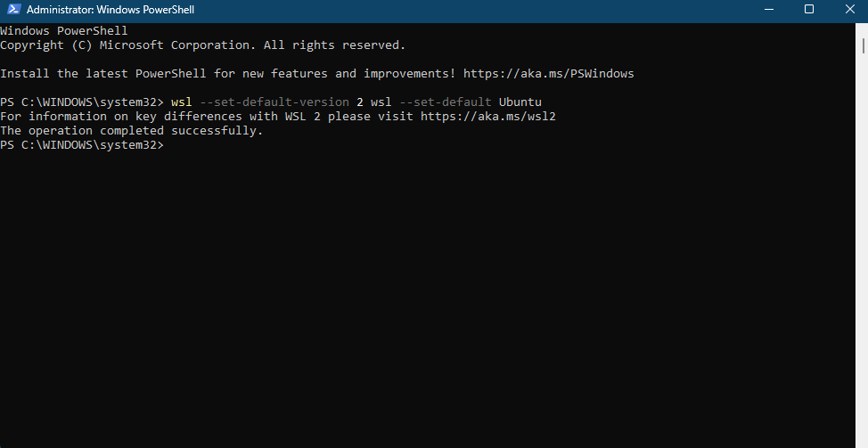This screenshot has height=448, width=868.
Task: Click 'Install the latest PowerShell' message text
Action: pyautogui.click(x=103, y=74)
